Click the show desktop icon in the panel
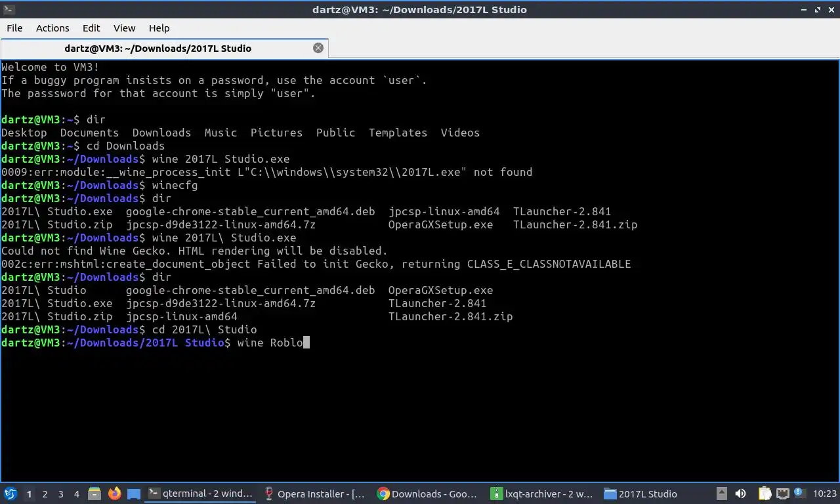 click(134, 493)
